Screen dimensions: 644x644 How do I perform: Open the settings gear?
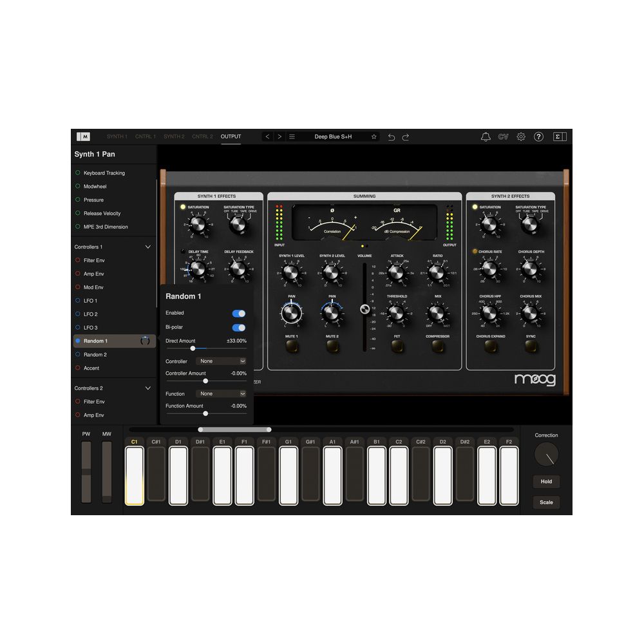pyautogui.click(x=521, y=137)
